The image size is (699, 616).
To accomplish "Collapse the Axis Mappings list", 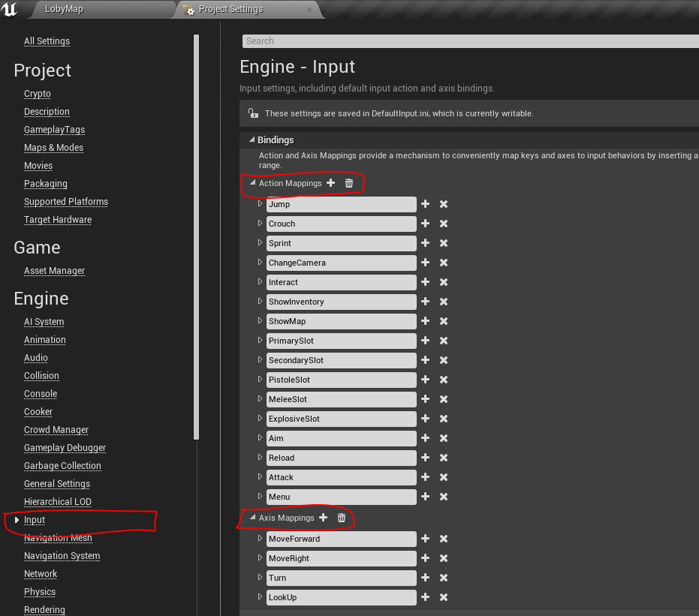I will pyautogui.click(x=253, y=517).
